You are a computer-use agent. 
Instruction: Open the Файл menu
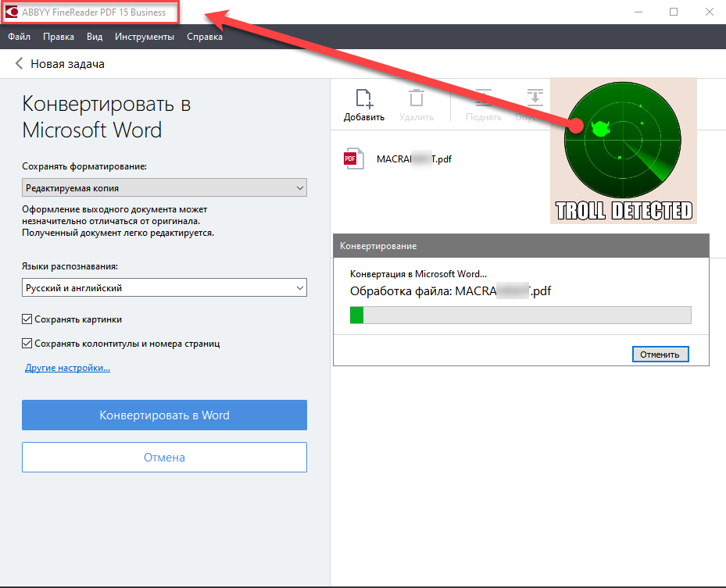19,37
